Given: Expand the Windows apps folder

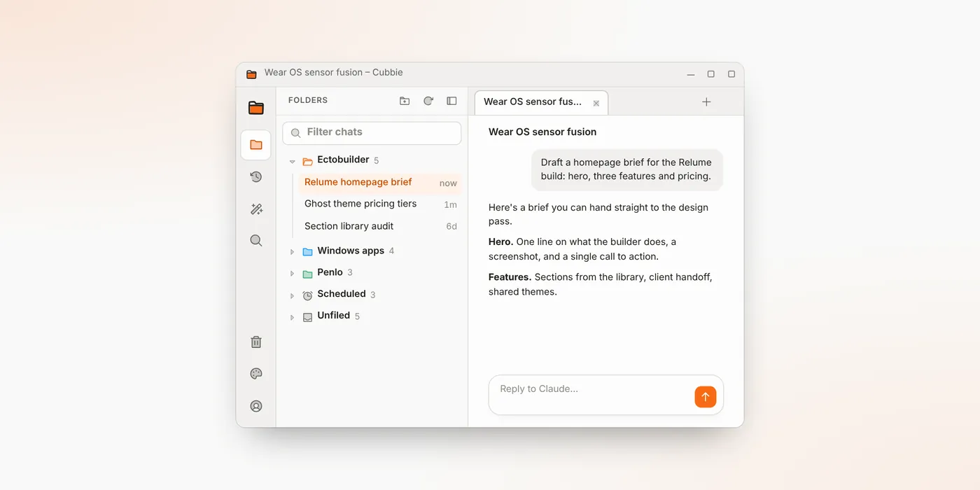Looking at the screenshot, I should 293,252.
